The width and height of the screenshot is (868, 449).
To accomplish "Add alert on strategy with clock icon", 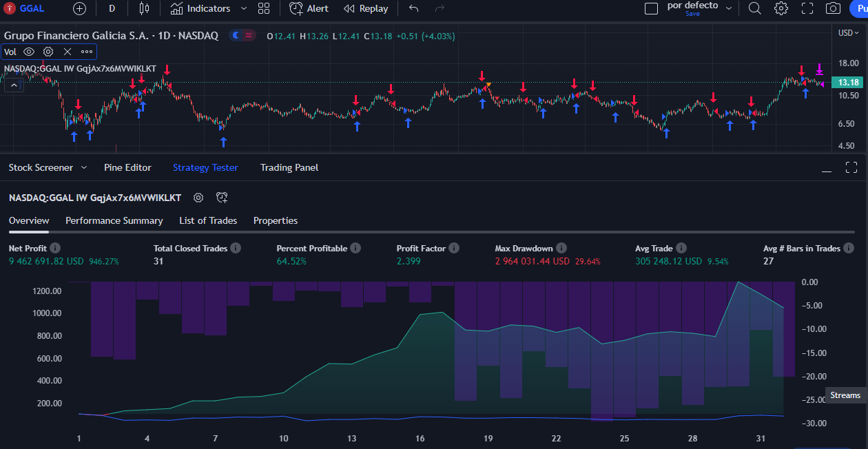I will point(222,198).
